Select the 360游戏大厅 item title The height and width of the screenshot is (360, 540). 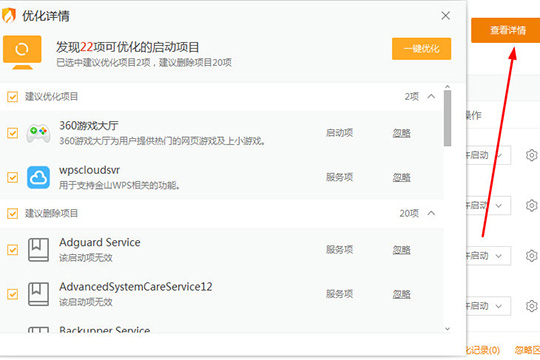point(89,125)
